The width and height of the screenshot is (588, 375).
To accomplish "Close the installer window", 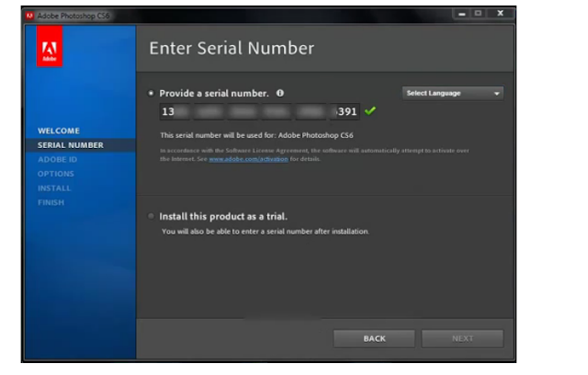I will [x=500, y=14].
